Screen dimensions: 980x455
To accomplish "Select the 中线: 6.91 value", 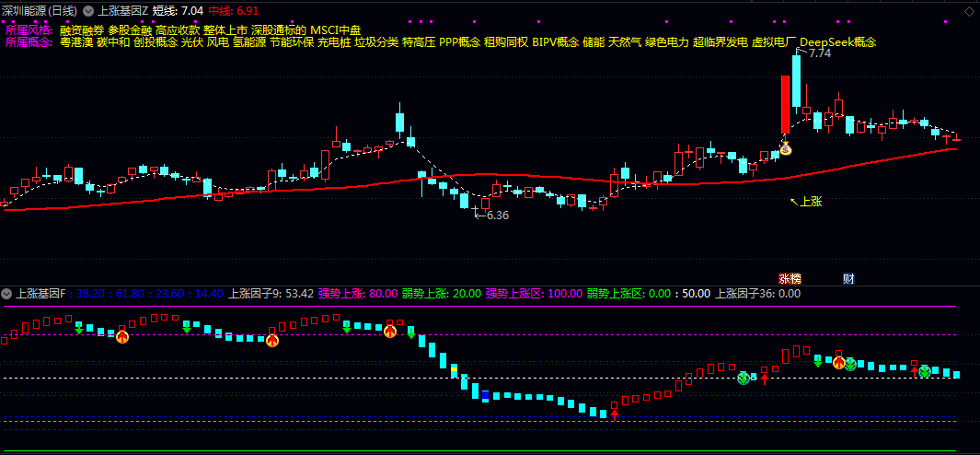I will click(234, 11).
